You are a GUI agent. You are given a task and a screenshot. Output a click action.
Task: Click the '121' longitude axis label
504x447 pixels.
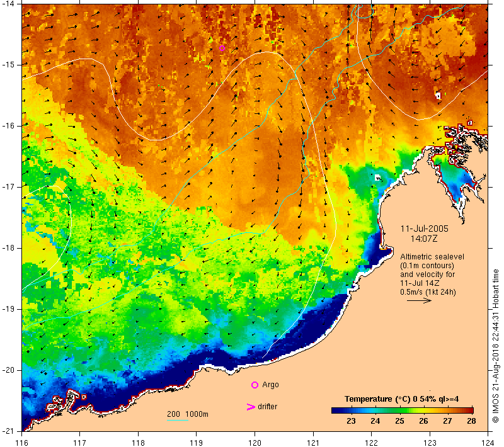(x=313, y=443)
